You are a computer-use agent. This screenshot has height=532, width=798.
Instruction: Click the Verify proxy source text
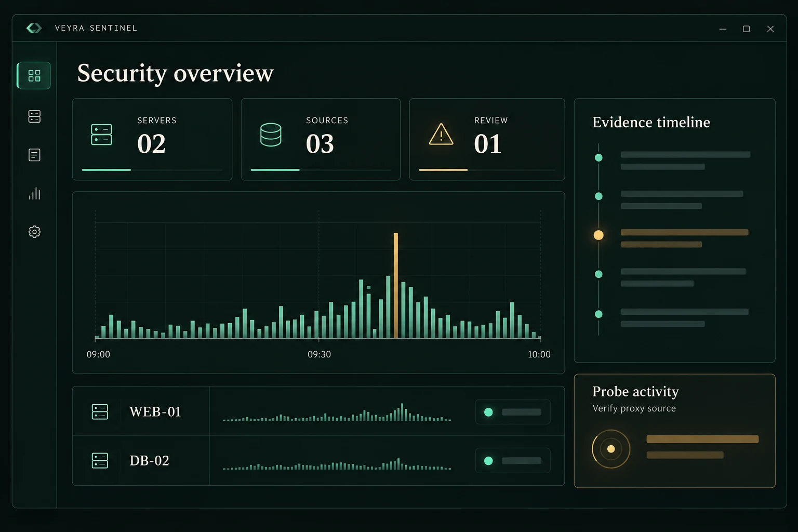pos(634,408)
